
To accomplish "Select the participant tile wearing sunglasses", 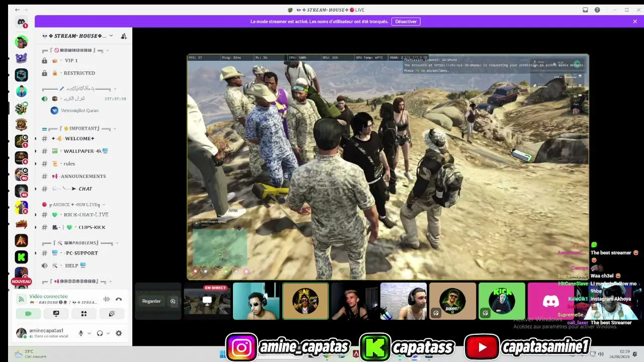I will [256, 301].
